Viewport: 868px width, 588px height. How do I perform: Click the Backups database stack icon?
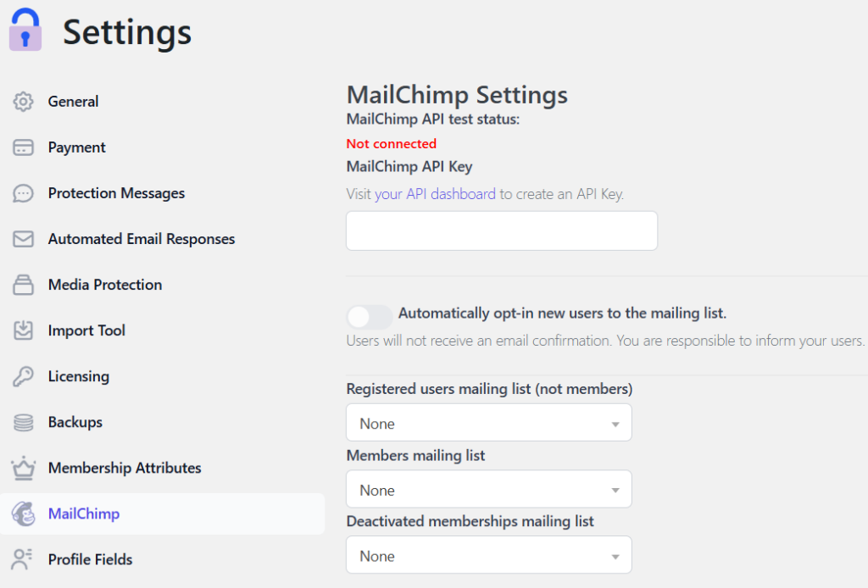(23, 422)
